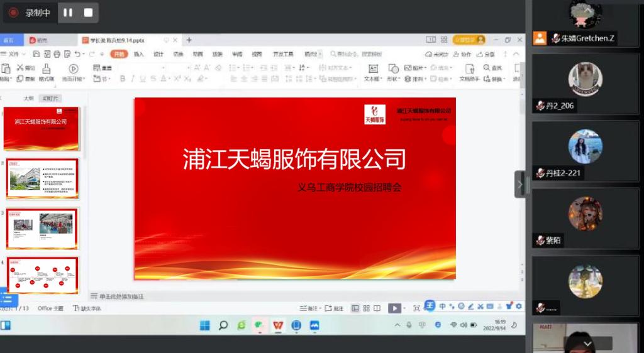The width and height of the screenshot is (644, 353).
Task: Click the Format Painter brush icon
Action: click(x=46, y=70)
